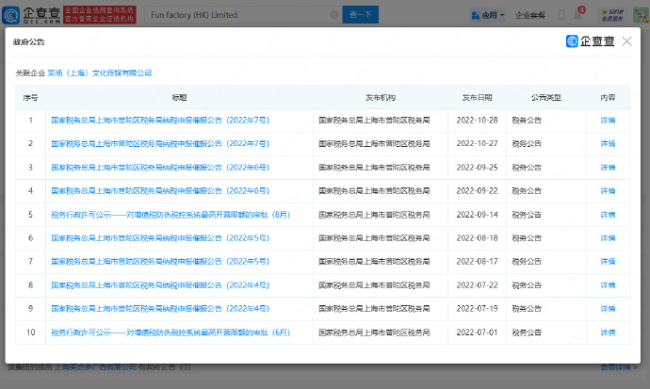The image size is (650, 389).
Task: Close the 政府公告 dialog
Action: (x=627, y=41)
